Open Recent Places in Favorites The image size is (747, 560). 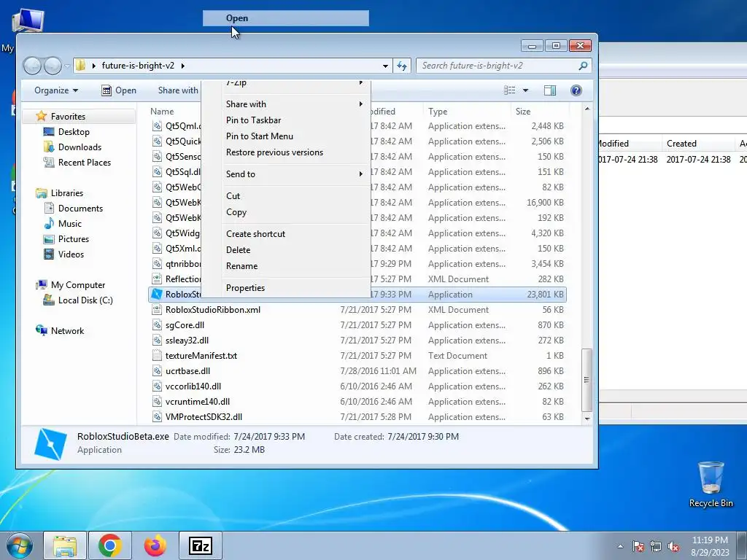(x=85, y=163)
